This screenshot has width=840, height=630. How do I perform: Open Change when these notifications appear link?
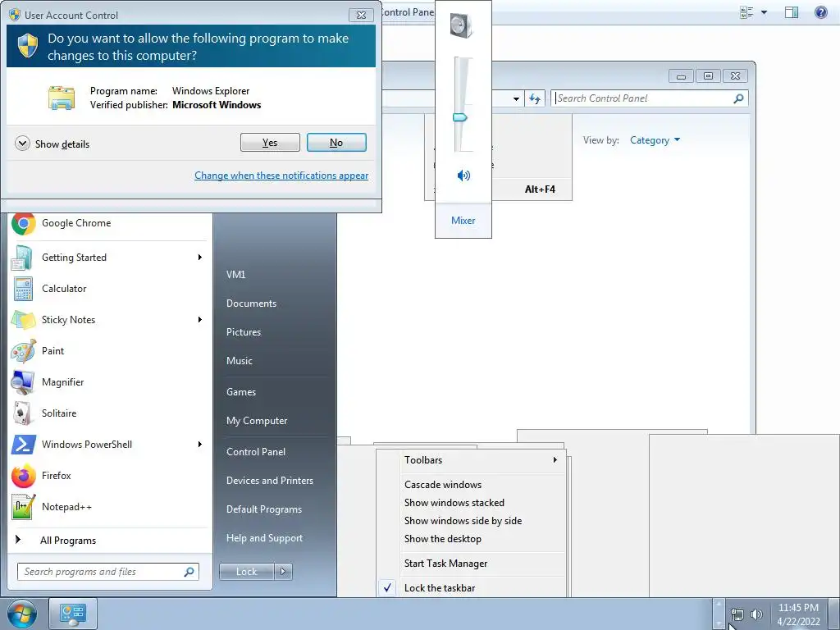(281, 176)
